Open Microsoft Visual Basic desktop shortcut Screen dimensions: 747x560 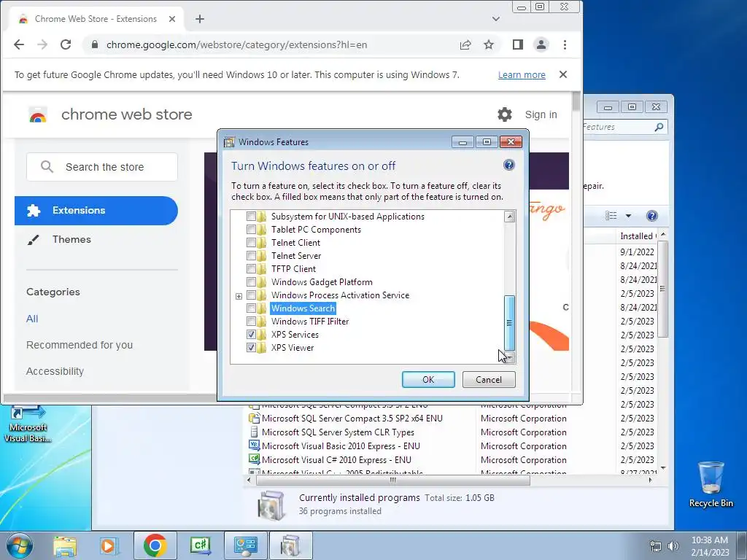(x=28, y=424)
